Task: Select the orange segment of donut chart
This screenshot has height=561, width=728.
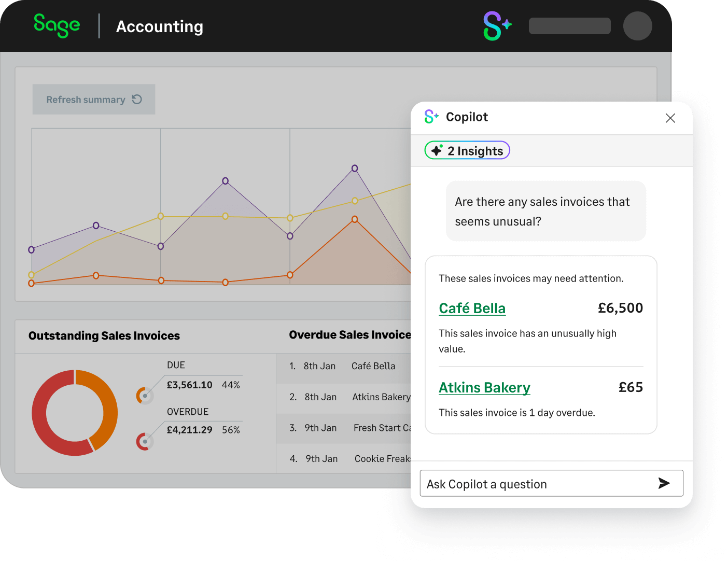Action: click(104, 404)
